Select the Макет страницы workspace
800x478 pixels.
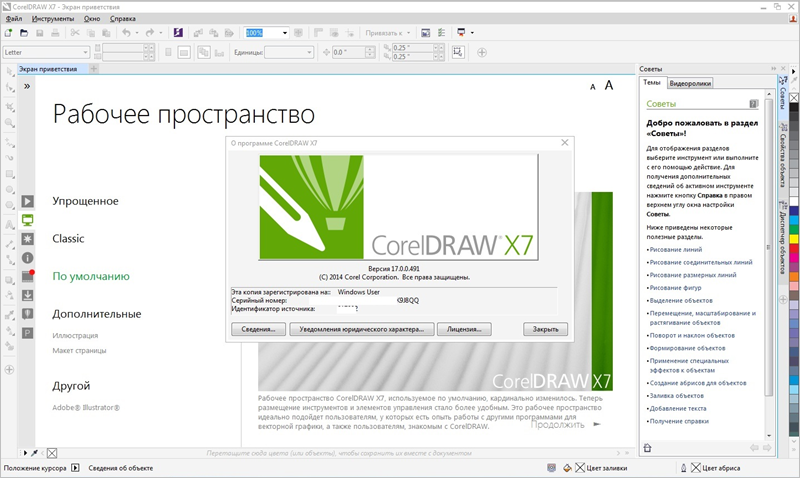click(79, 350)
